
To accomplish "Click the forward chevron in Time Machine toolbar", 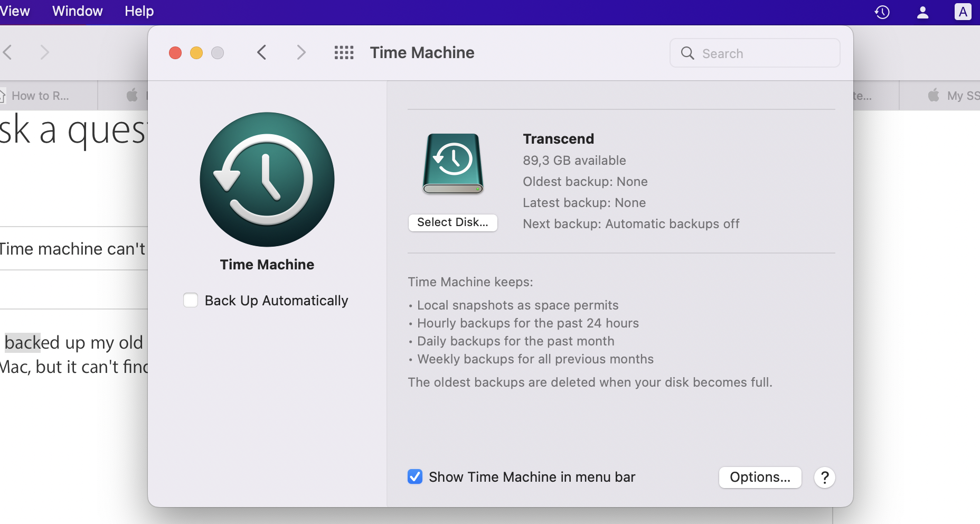I will coord(301,52).
